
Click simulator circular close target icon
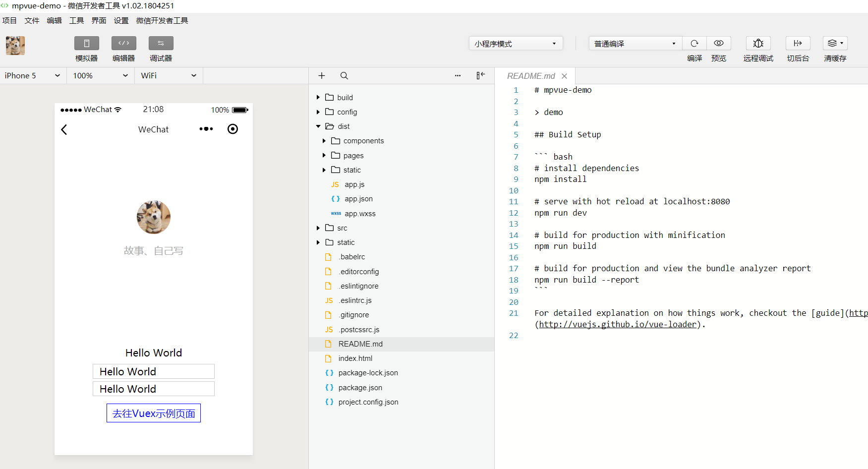point(232,129)
